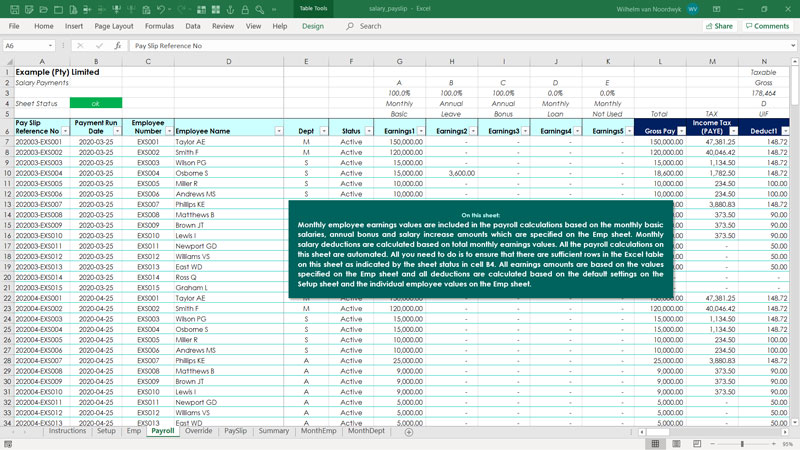Click the macro record icon in status bar
The image size is (800, 450).
[8, 444]
